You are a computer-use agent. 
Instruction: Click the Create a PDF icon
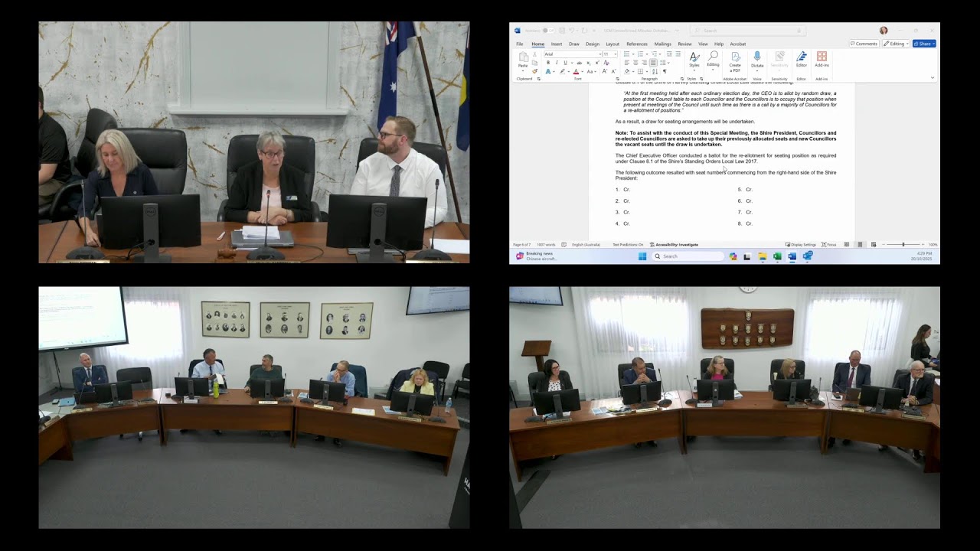coord(735,57)
